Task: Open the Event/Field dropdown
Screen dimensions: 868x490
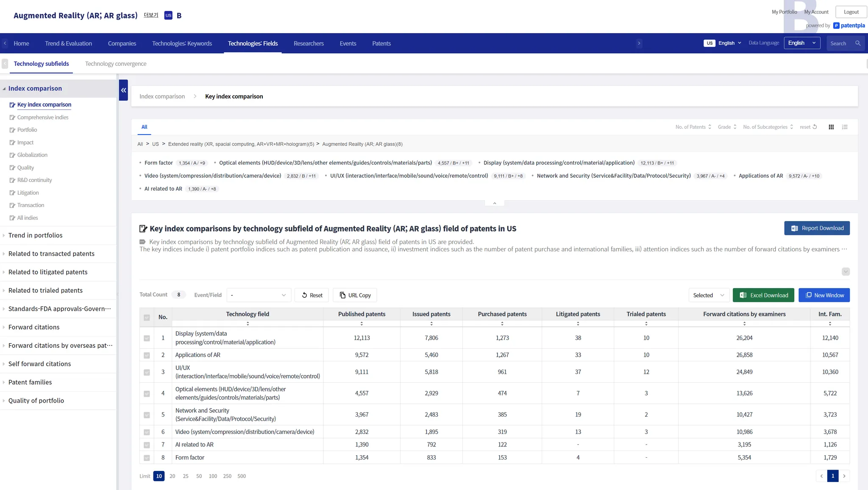Action: pos(259,295)
